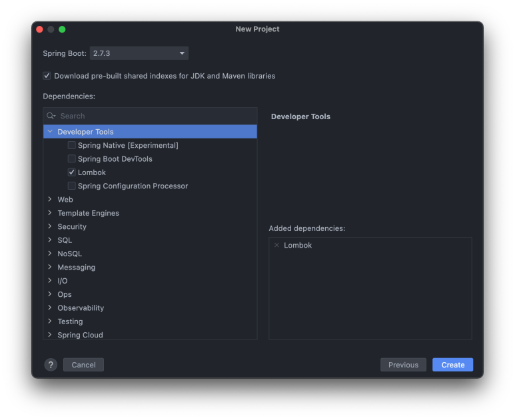Select the Spring Configuration Processor label
Screen dimensions: 515x420
[133, 186]
